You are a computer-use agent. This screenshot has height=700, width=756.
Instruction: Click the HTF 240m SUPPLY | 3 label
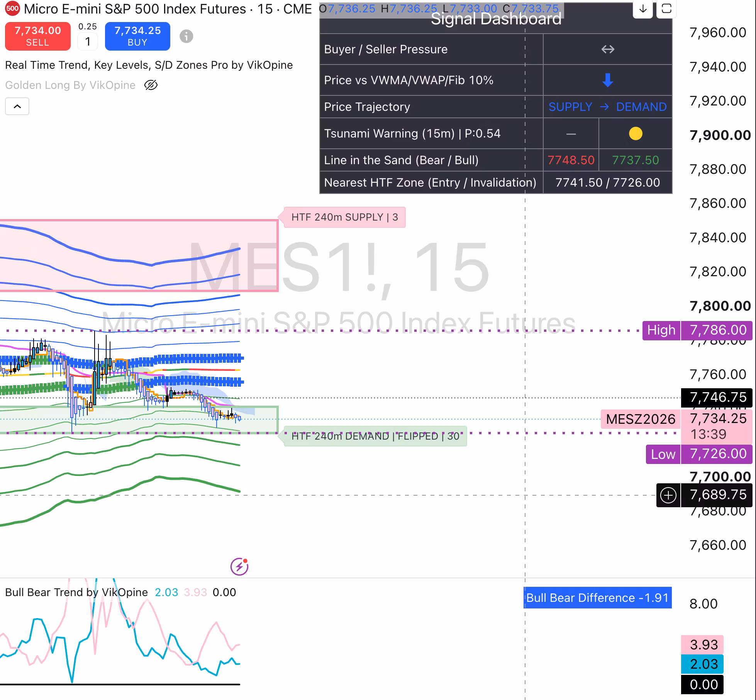tap(345, 217)
